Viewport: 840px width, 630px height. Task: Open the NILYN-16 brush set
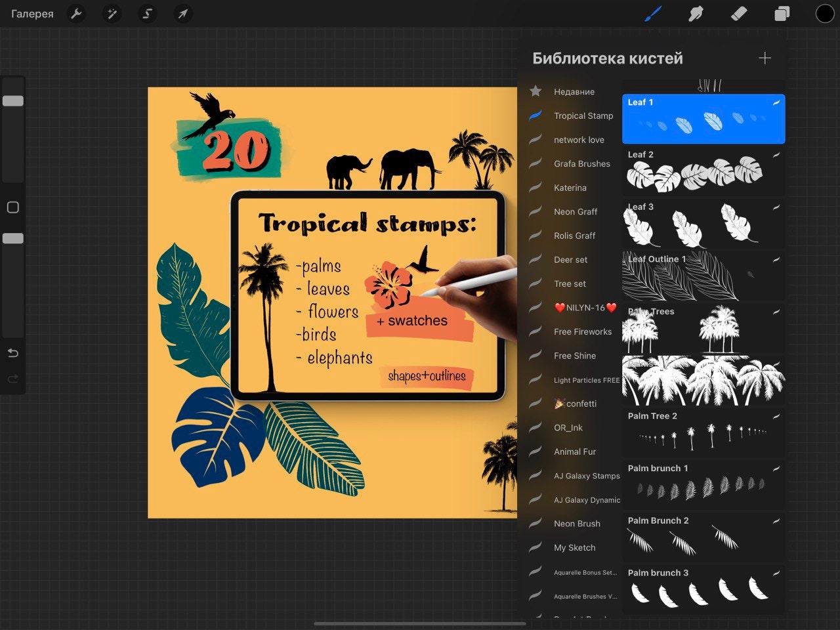click(x=572, y=308)
